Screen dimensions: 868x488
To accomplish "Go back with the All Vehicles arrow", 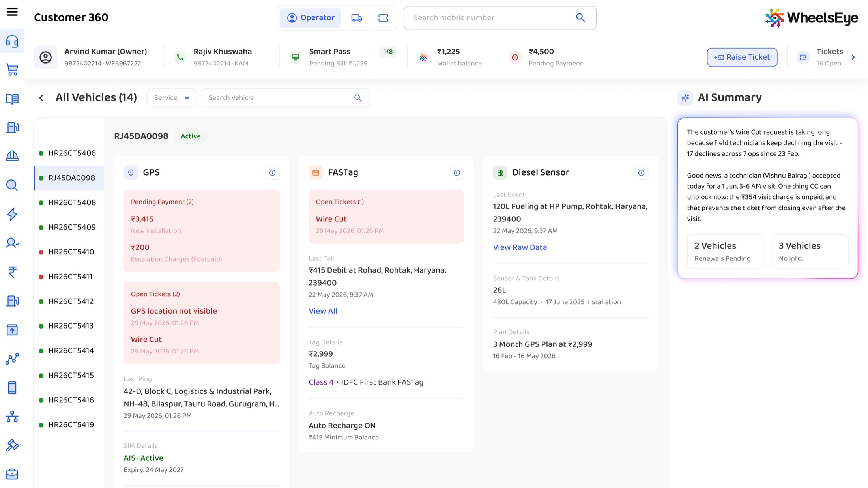I will (41, 98).
